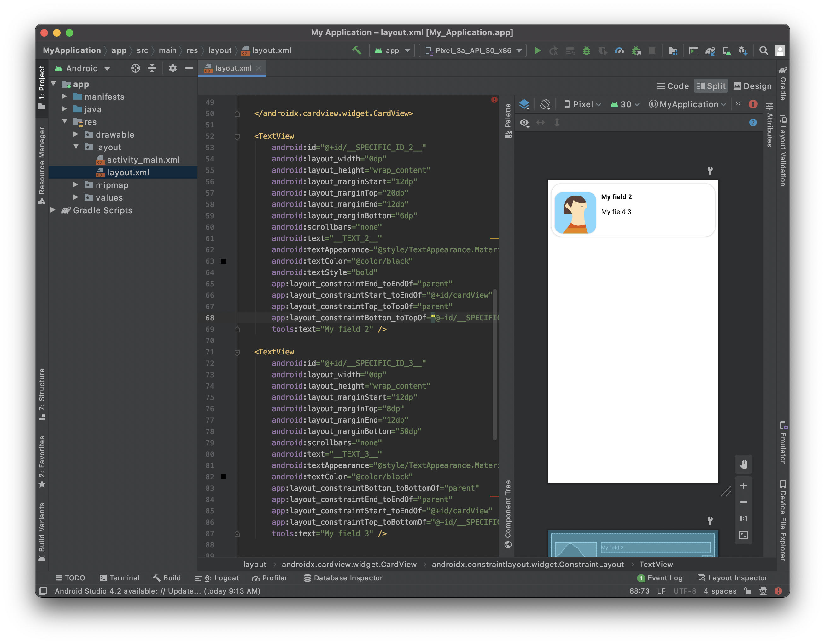
Task: Toggle the Resource Manager tool window
Action: tap(42, 166)
